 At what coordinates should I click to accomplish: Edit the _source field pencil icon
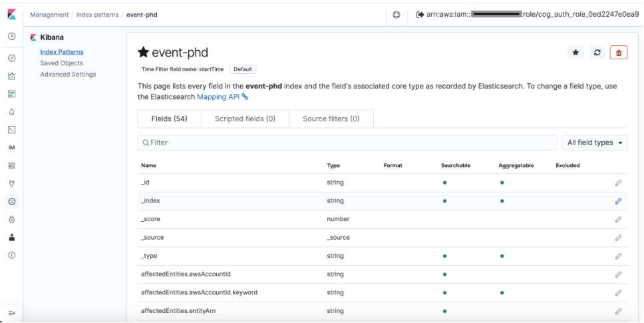[619, 238]
